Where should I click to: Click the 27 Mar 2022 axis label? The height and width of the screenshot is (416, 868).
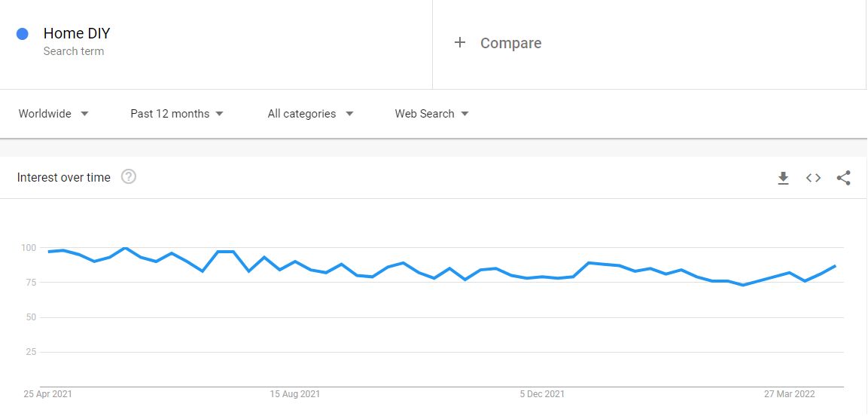(x=790, y=393)
